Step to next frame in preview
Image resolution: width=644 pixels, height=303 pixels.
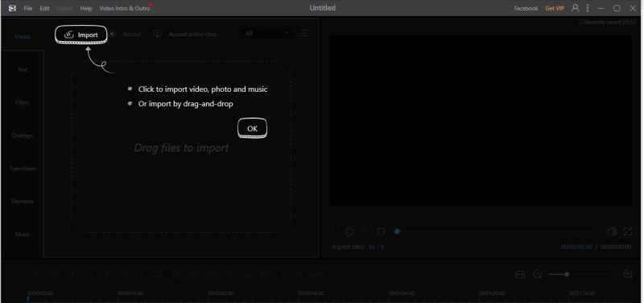(365, 232)
